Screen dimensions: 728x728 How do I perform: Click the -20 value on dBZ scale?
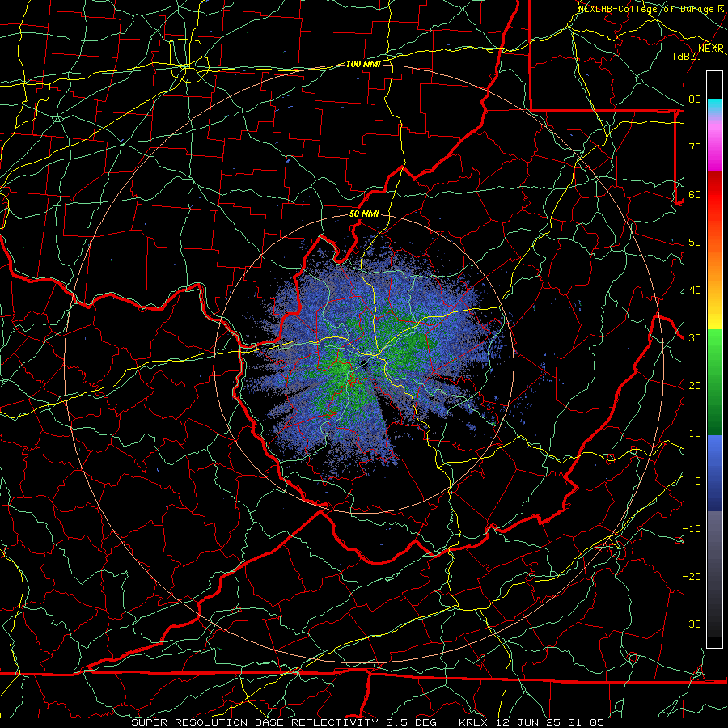click(x=692, y=577)
